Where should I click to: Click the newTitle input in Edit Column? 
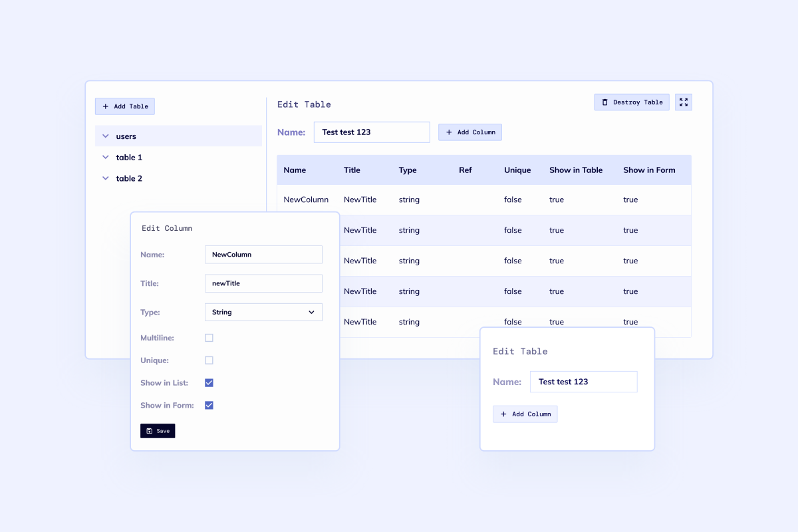[x=263, y=283]
